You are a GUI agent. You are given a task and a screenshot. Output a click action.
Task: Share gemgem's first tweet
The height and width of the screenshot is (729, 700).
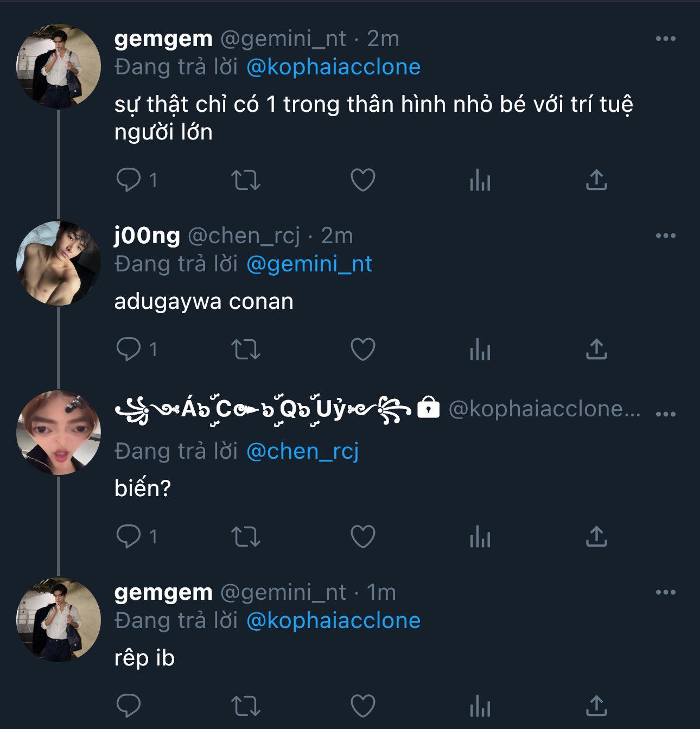coord(596,180)
